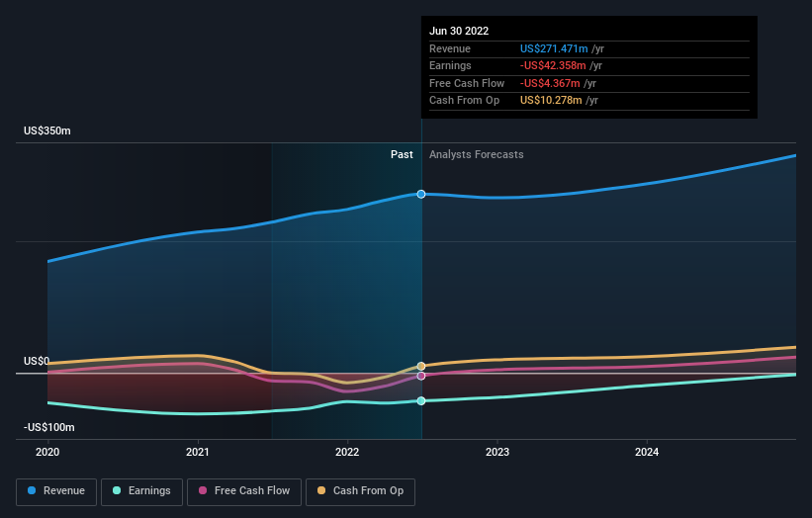
Task: Toggle the Cash From Op legend button
Action: pos(360,491)
